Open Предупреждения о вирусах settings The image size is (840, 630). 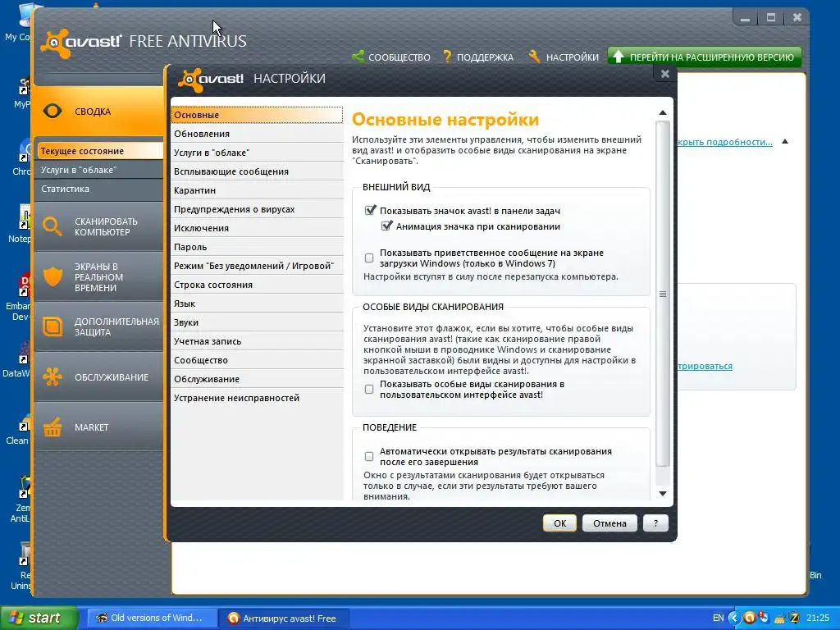tap(257, 209)
